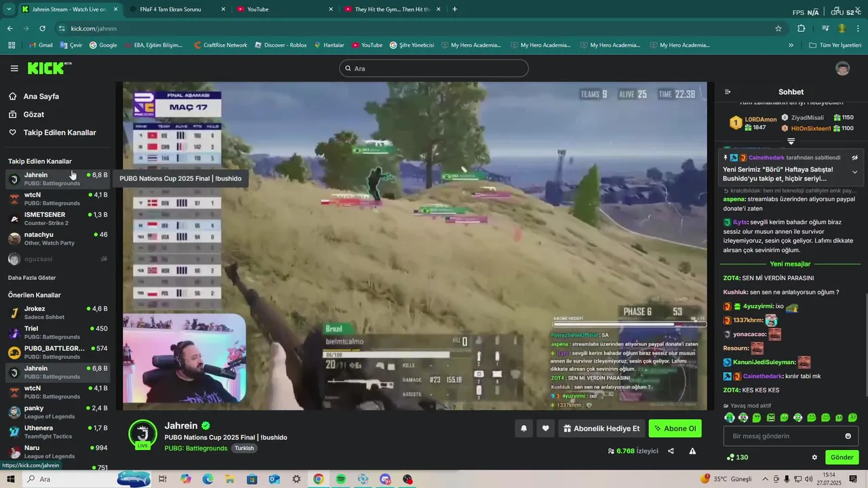Open recommended channel panky
This screenshot has height=488, width=868.
click(x=58, y=412)
